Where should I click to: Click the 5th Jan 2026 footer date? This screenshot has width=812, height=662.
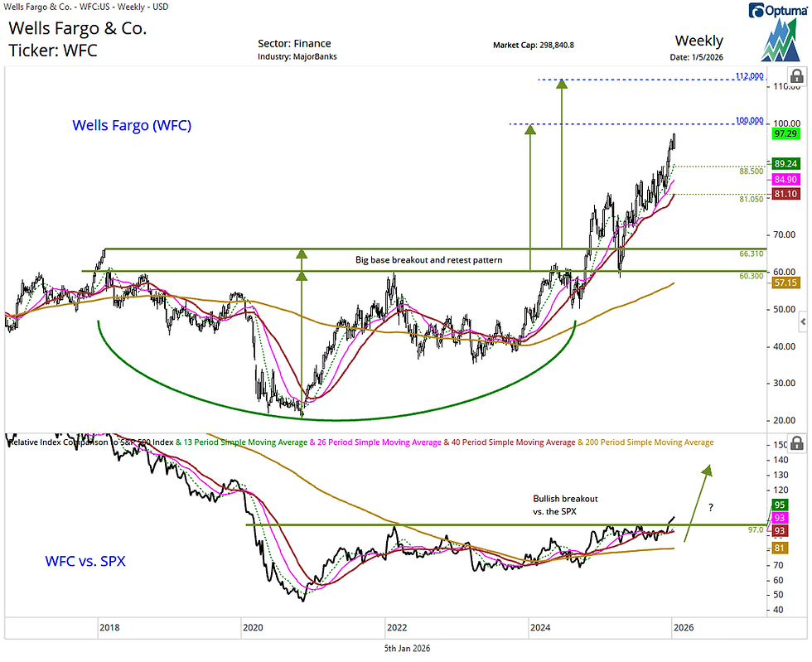point(407,649)
